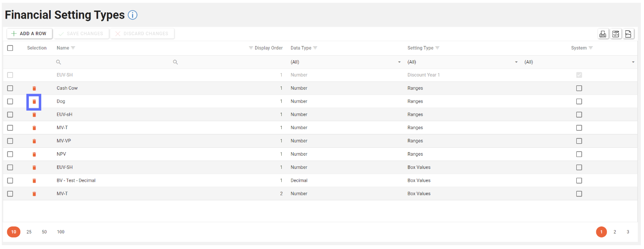644x249 pixels.
Task: Click the trash icon for Cash Cow
Action: point(34,88)
